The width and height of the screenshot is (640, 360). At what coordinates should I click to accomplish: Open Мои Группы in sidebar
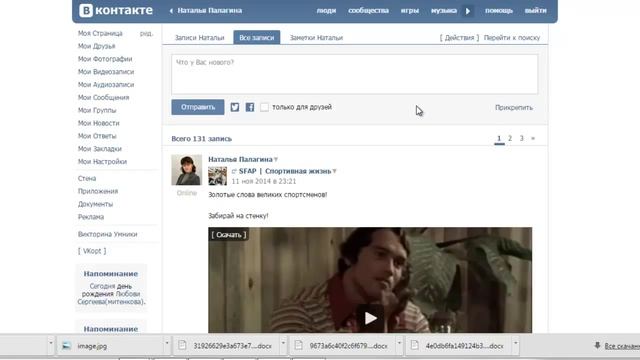click(x=97, y=110)
